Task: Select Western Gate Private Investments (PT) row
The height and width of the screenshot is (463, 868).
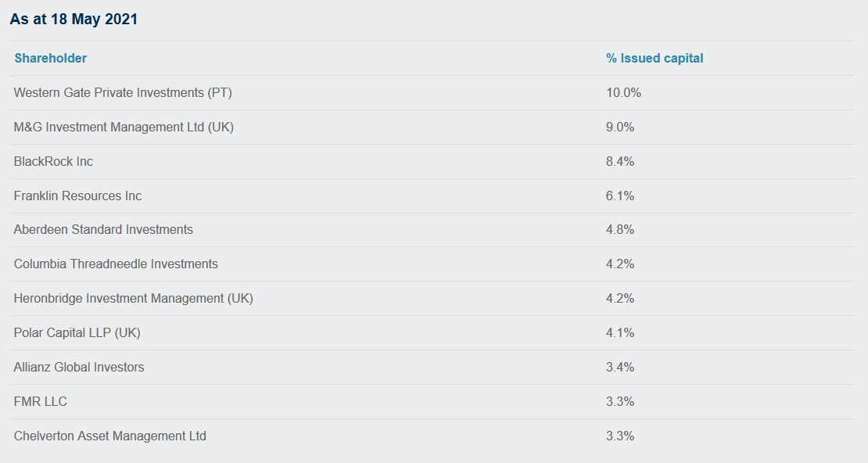Action: [432, 92]
